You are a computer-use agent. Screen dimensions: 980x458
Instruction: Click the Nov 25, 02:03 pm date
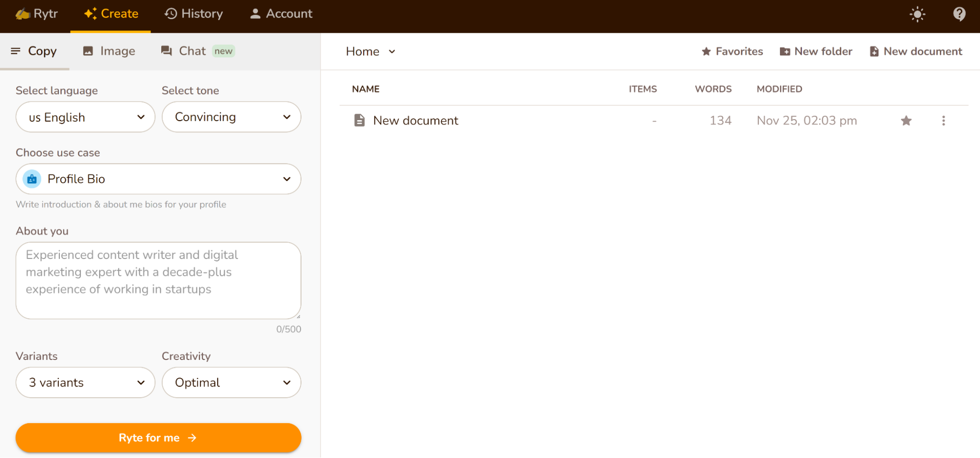click(807, 121)
